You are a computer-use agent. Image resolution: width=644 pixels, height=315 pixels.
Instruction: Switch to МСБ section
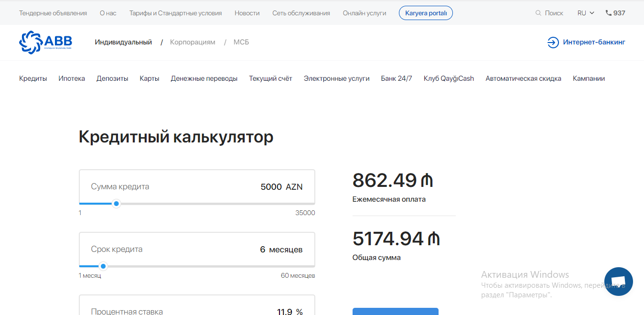(x=241, y=42)
